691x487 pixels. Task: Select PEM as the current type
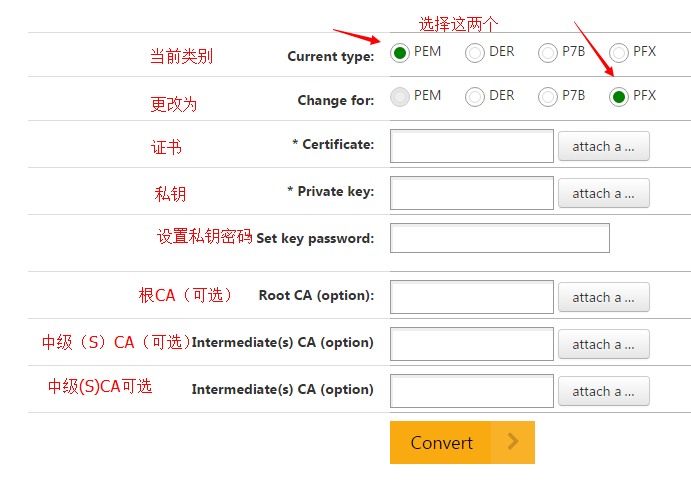click(x=400, y=53)
